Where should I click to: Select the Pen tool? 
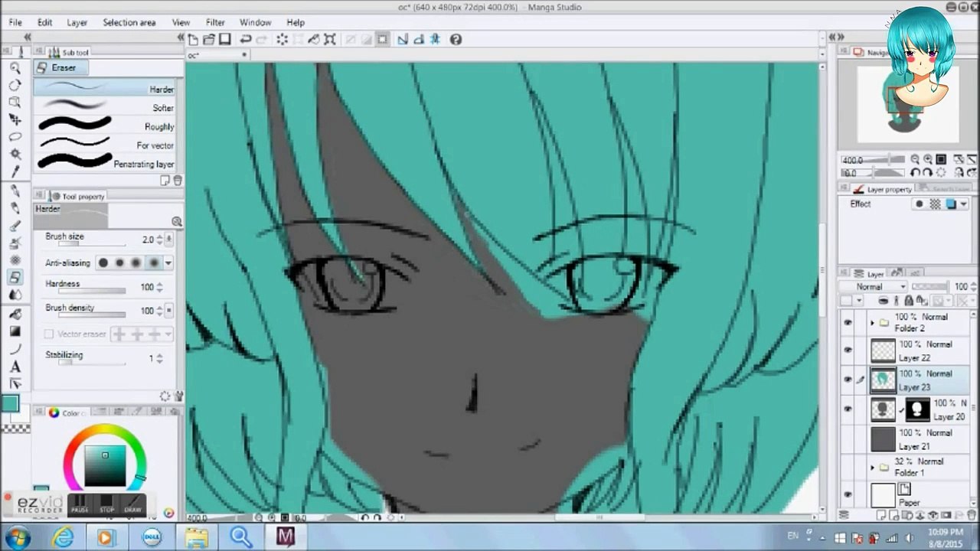pos(15,191)
